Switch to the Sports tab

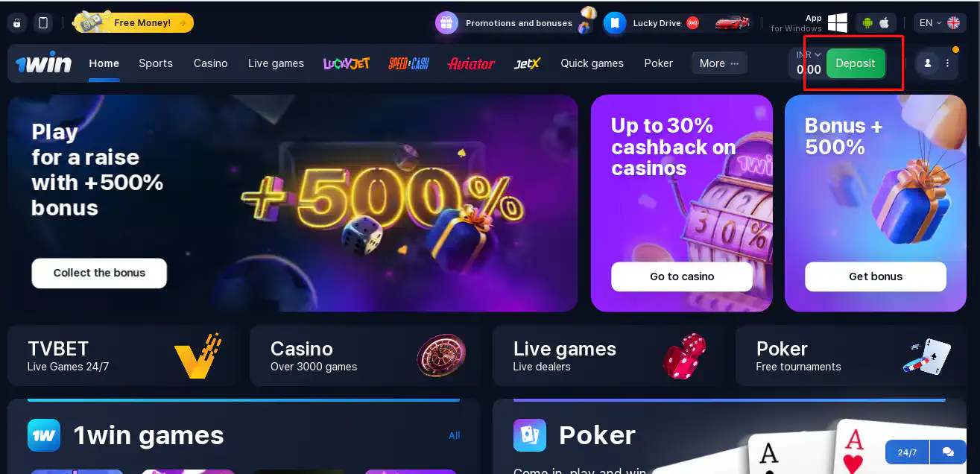[156, 63]
